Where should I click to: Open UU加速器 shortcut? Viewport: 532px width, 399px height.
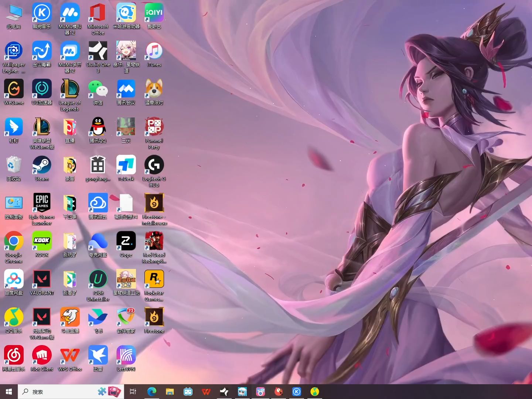42,92
